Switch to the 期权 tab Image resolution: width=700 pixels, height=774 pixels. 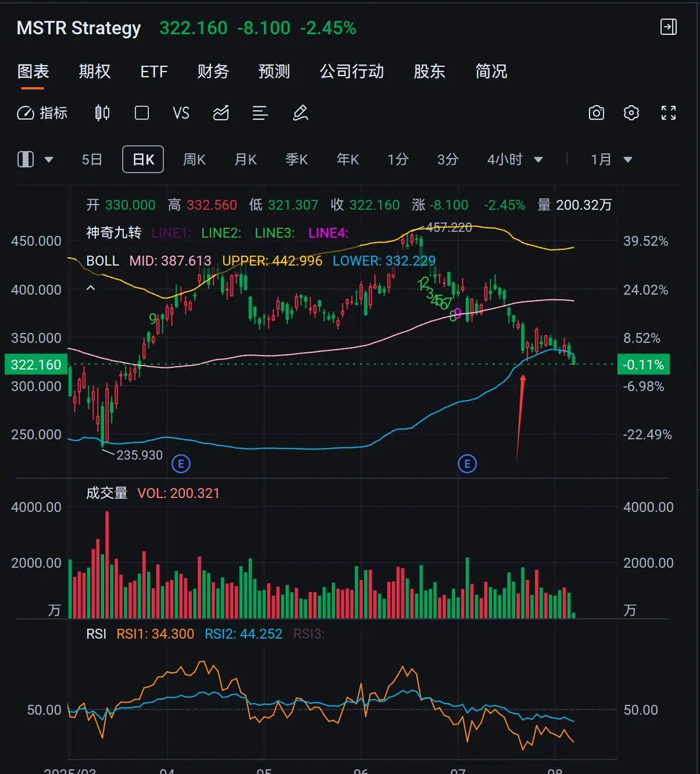(x=95, y=72)
